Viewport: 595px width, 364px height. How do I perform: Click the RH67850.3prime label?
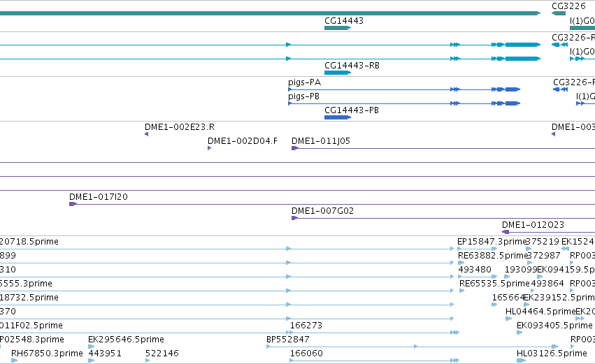click(47, 354)
